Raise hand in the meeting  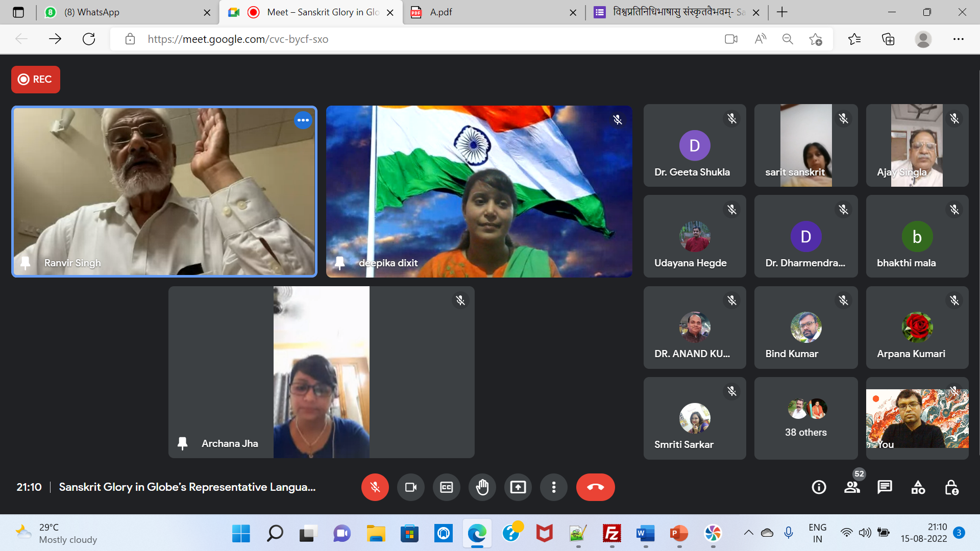(482, 487)
